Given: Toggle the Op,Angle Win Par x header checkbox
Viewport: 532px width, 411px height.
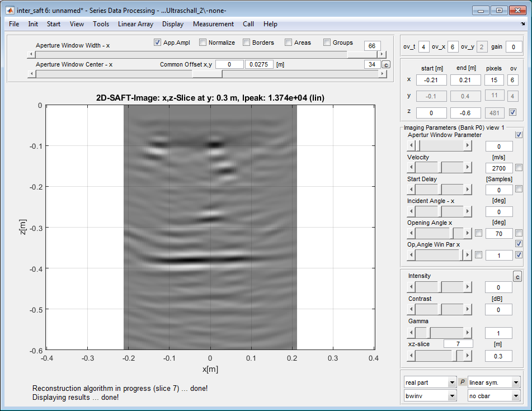Looking at the screenshot, I should 519,243.
